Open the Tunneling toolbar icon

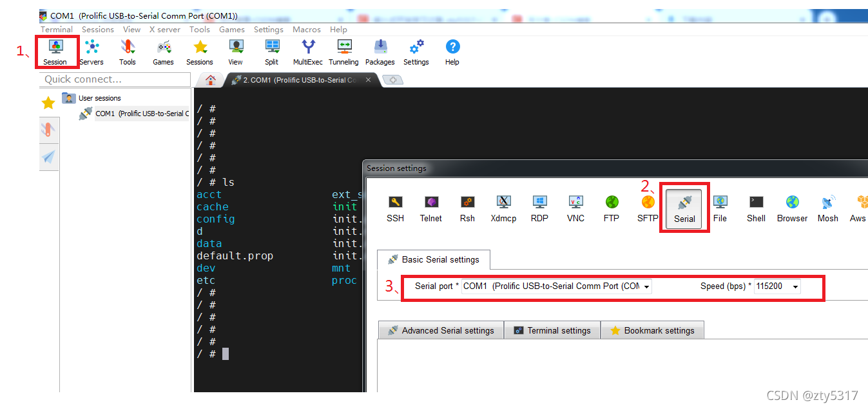click(x=344, y=52)
